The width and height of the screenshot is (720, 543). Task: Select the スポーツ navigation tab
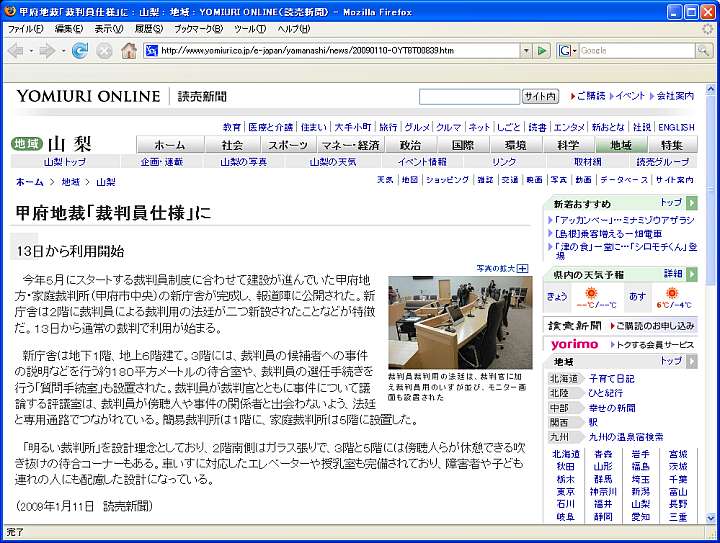pyautogui.click(x=287, y=145)
